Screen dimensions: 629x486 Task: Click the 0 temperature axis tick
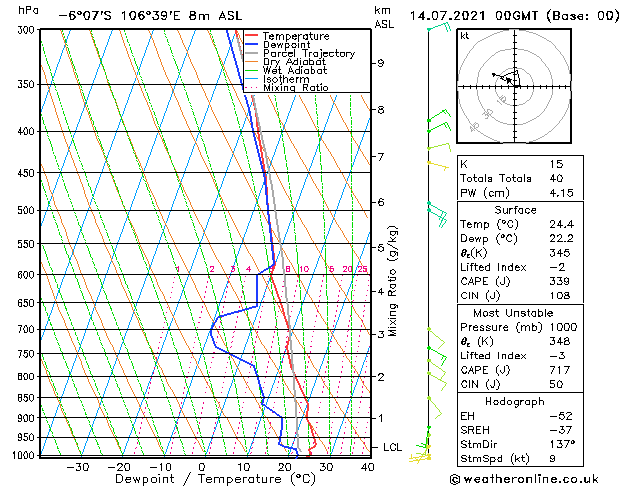(x=202, y=468)
